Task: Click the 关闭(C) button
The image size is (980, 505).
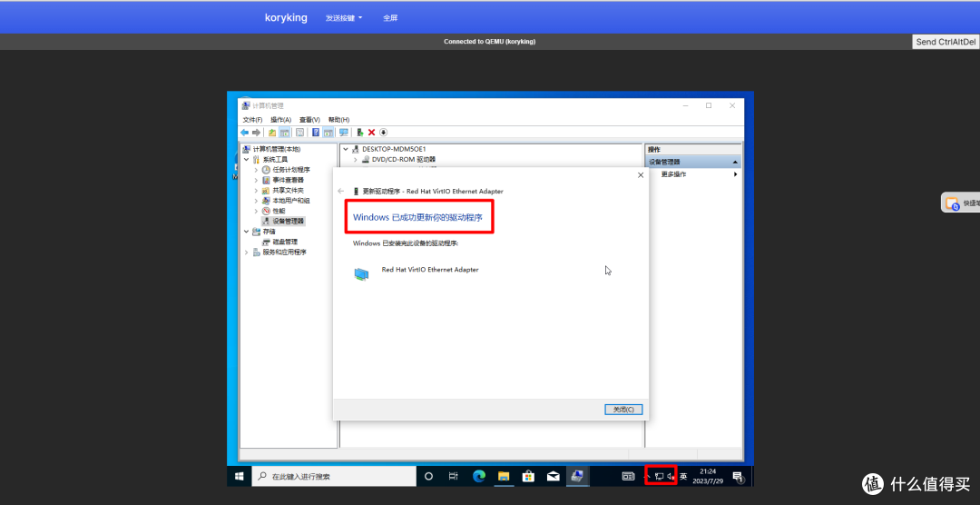Action: (623, 410)
